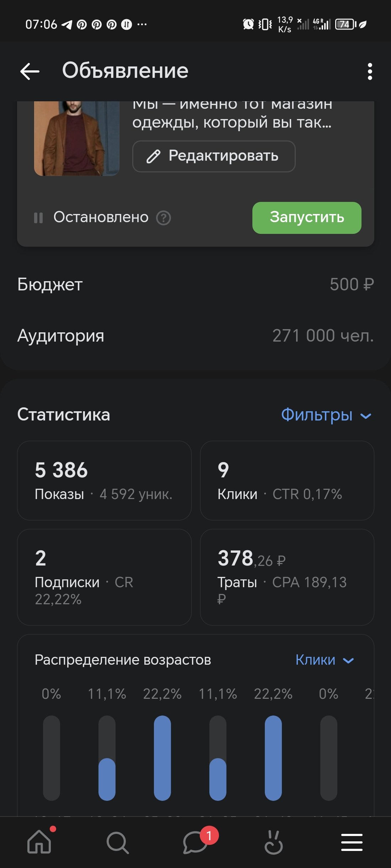Tap the Подписки statistics card

[104, 577]
